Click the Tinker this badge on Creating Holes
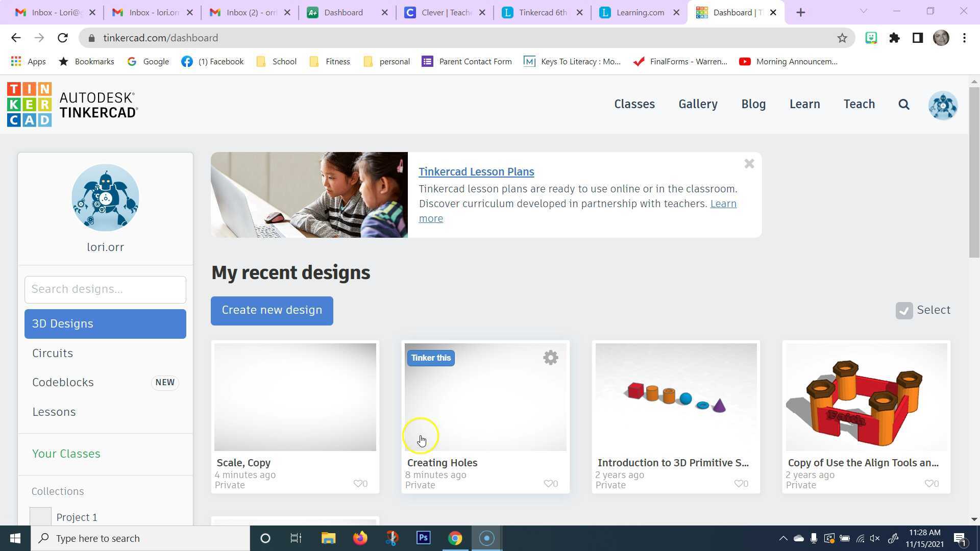Image resolution: width=980 pixels, height=551 pixels. point(431,358)
